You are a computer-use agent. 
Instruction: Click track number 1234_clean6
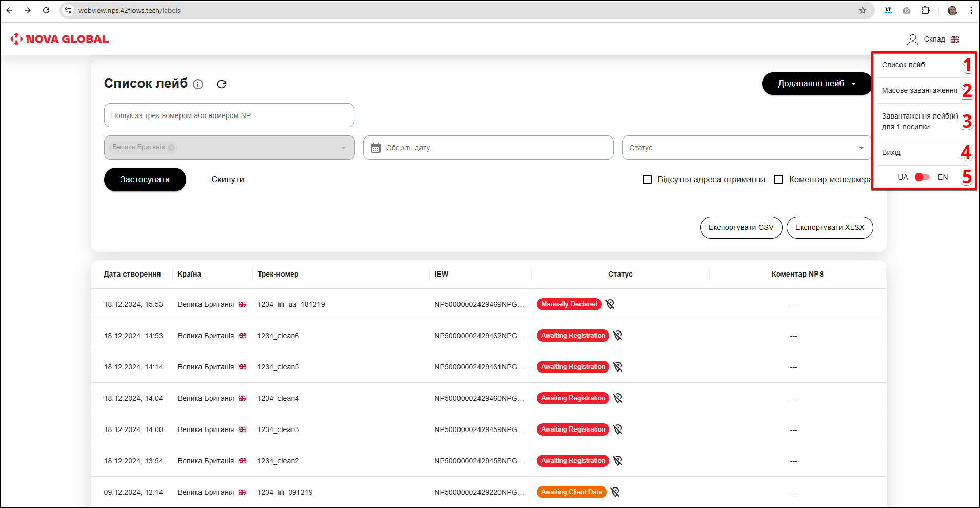(x=278, y=336)
